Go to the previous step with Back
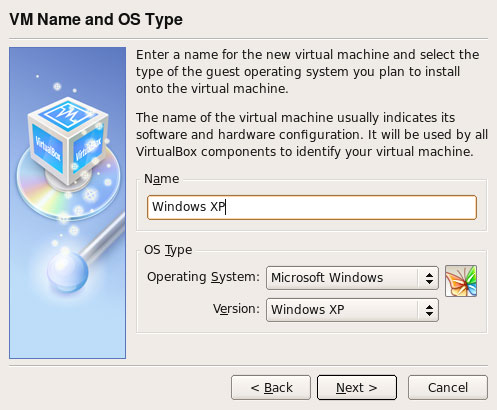 point(271,388)
